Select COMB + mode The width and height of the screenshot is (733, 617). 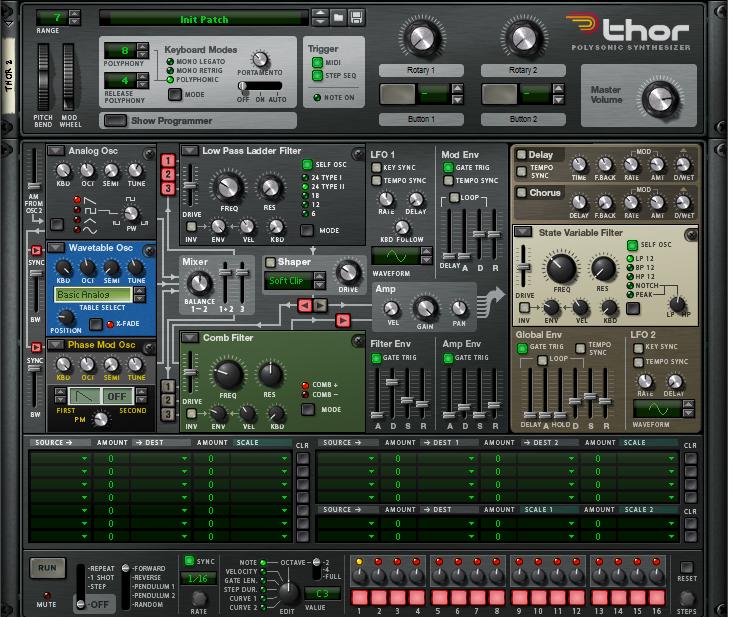click(x=305, y=385)
